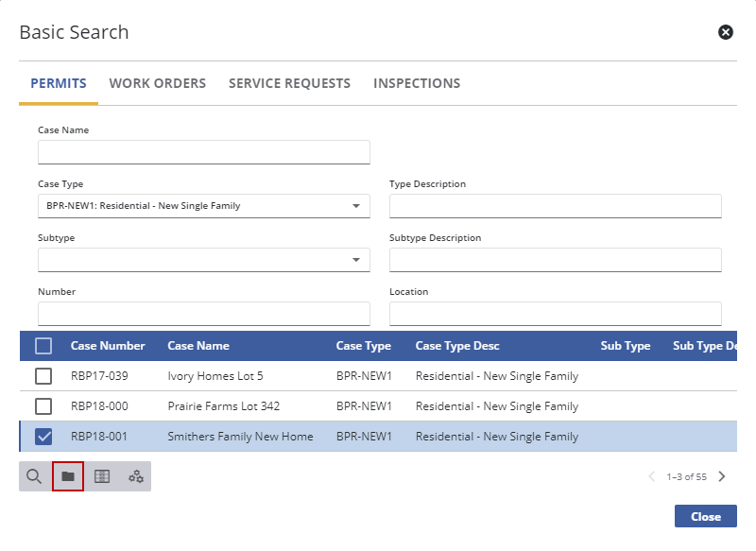756x551 pixels.
Task: Click the magnifier search icon
Action: (x=34, y=476)
